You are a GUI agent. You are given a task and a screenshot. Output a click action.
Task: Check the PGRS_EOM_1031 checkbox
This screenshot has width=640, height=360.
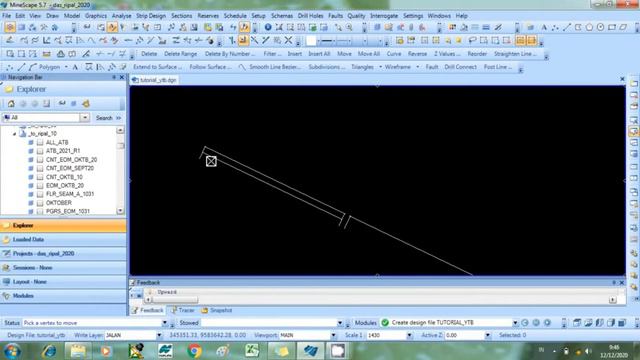pyautogui.click(x=40, y=211)
